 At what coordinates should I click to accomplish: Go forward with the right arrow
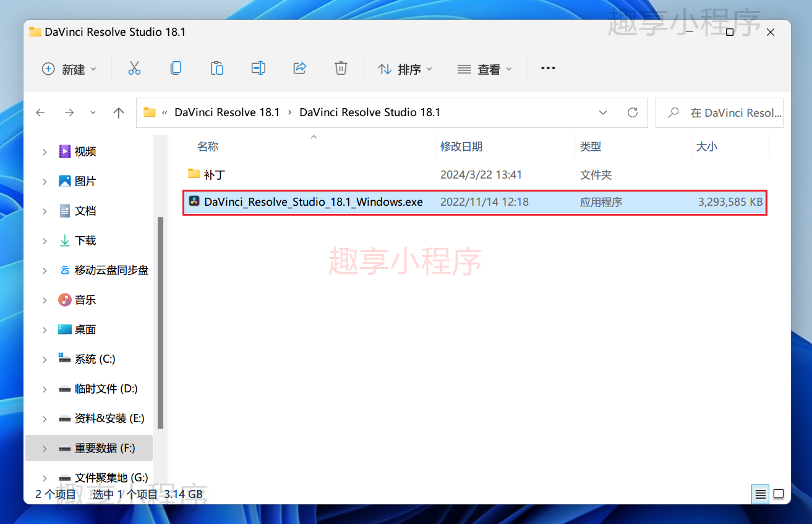click(x=69, y=112)
